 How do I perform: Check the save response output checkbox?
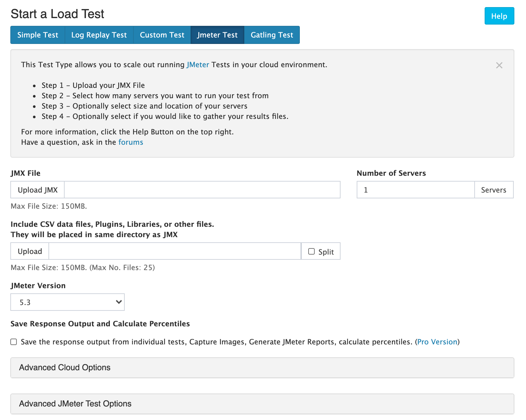(14, 342)
